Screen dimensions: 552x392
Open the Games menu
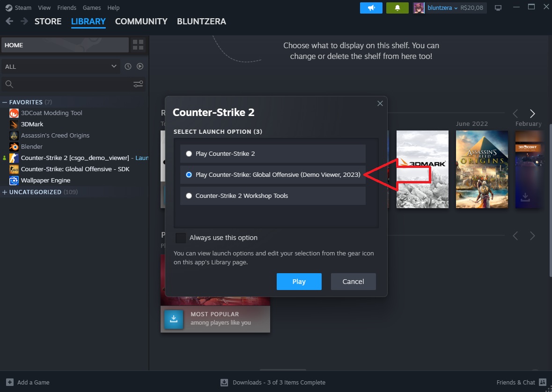click(x=91, y=8)
